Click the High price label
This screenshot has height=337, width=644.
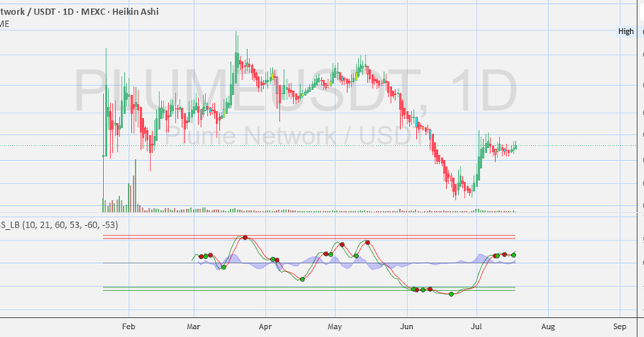click(626, 31)
